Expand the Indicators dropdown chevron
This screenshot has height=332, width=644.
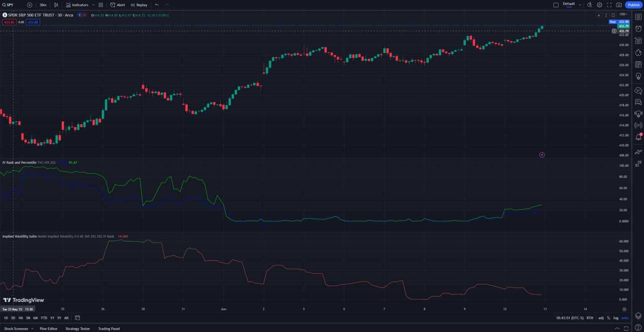[93, 5]
